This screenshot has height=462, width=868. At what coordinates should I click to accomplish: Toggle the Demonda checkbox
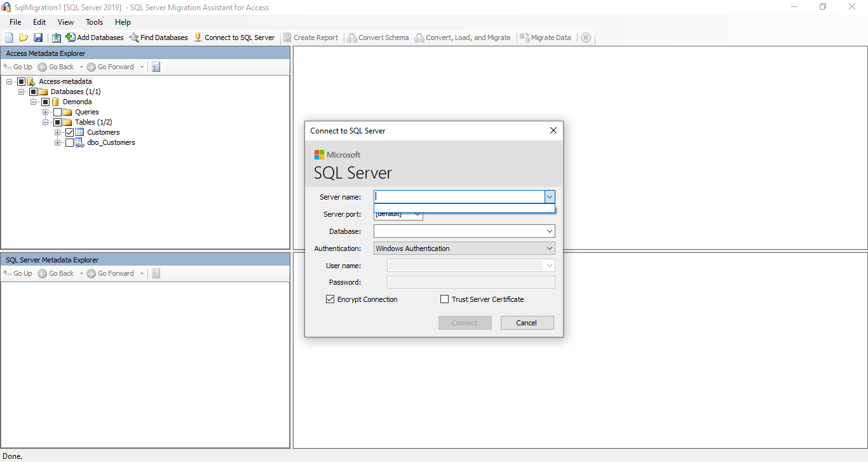tap(45, 102)
